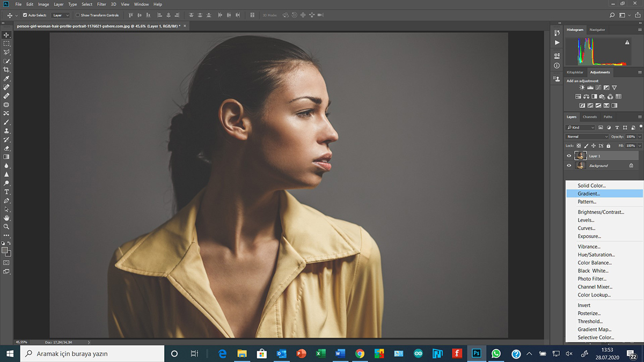Enable Show Transform Controls checkbox
644x362 pixels.
77,15
